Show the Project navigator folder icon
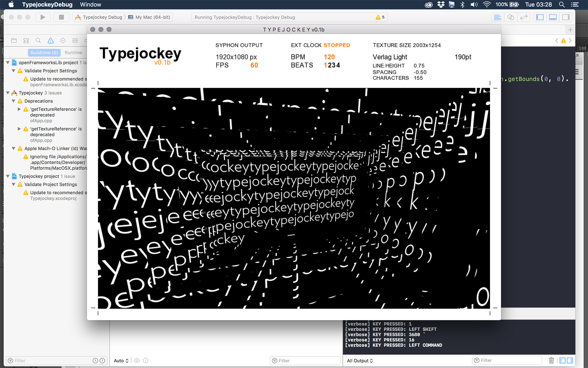 (x=14, y=40)
